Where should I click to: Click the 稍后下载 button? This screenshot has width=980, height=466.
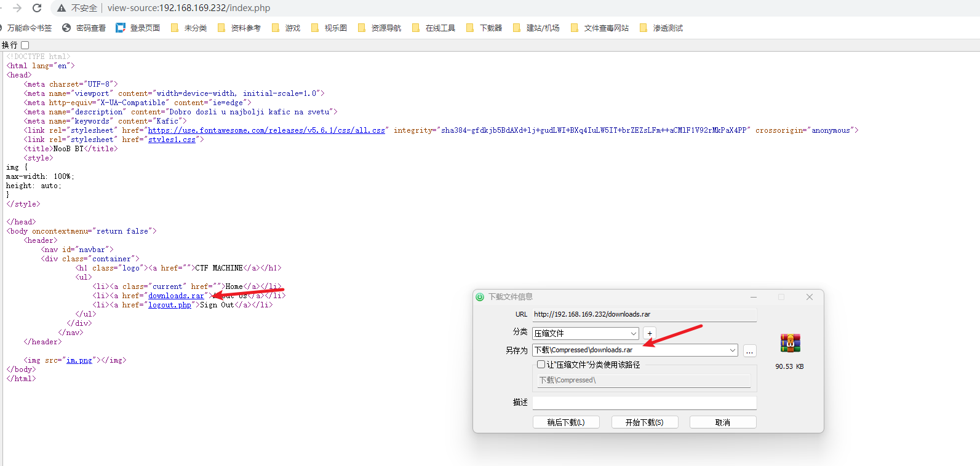coord(566,422)
